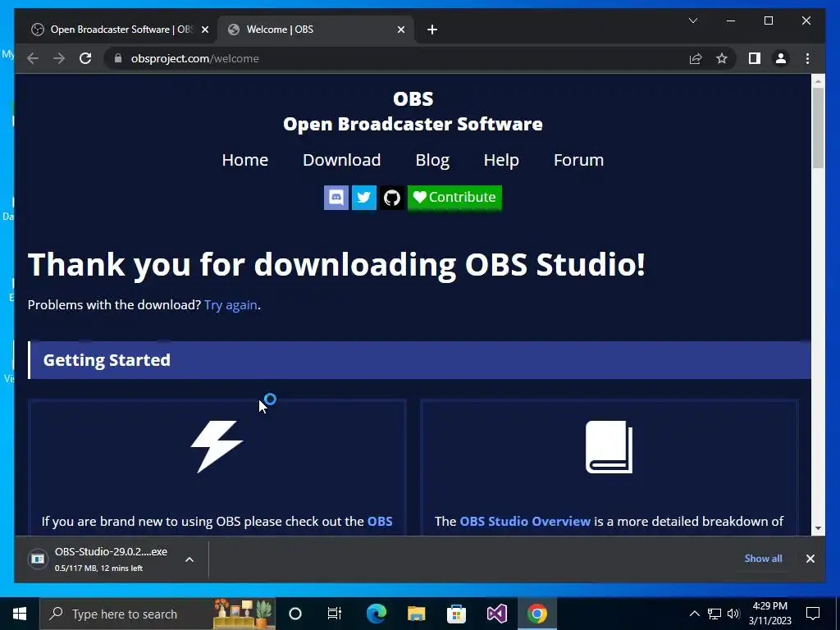Open the Twitter icon link
The image size is (840, 630).
click(x=363, y=197)
